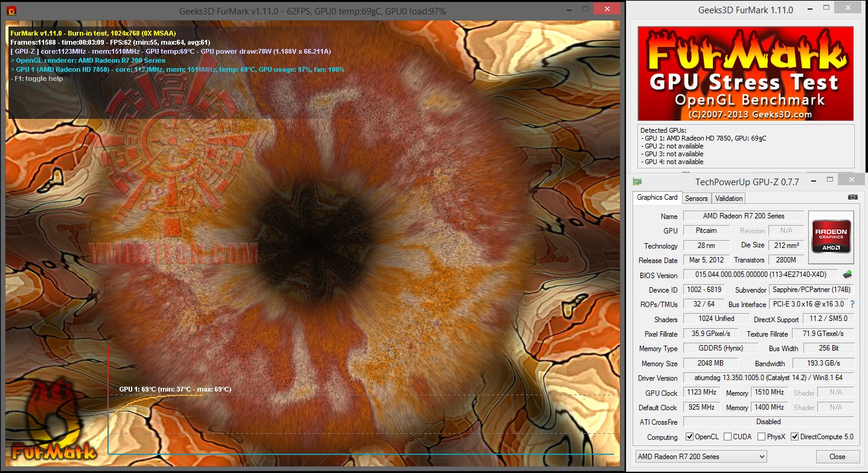This screenshot has width=868, height=473.
Task: Click the Memory Type field GDDR5 (Hynix)
Action: tap(721, 348)
